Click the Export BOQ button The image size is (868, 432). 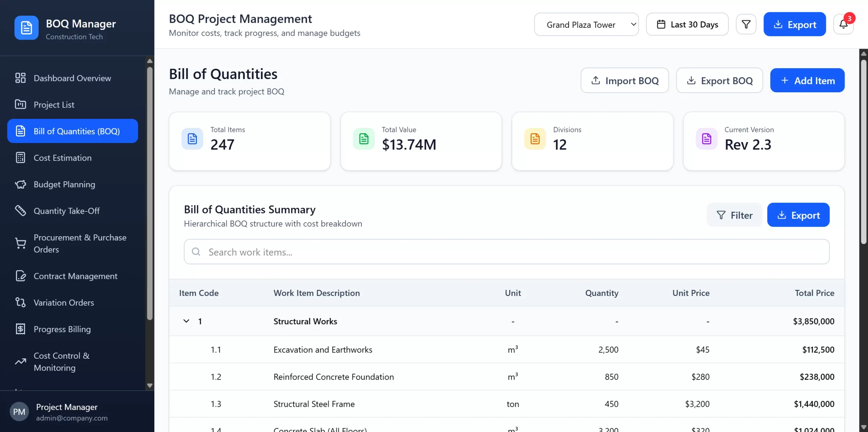(719, 80)
